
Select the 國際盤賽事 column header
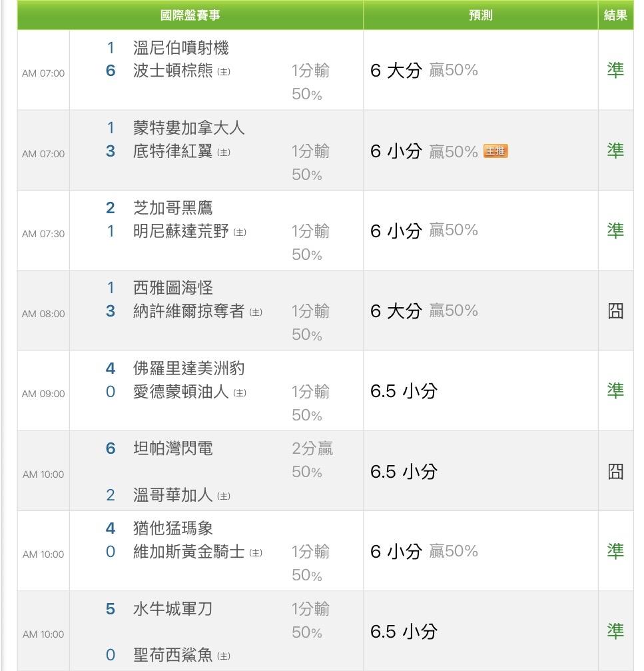(x=190, y=15)
